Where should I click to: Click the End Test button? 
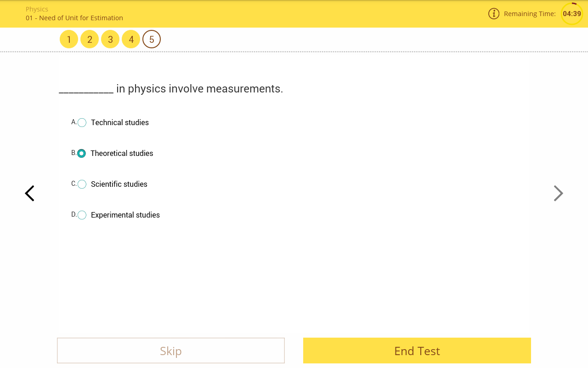(x=417, y=351)
